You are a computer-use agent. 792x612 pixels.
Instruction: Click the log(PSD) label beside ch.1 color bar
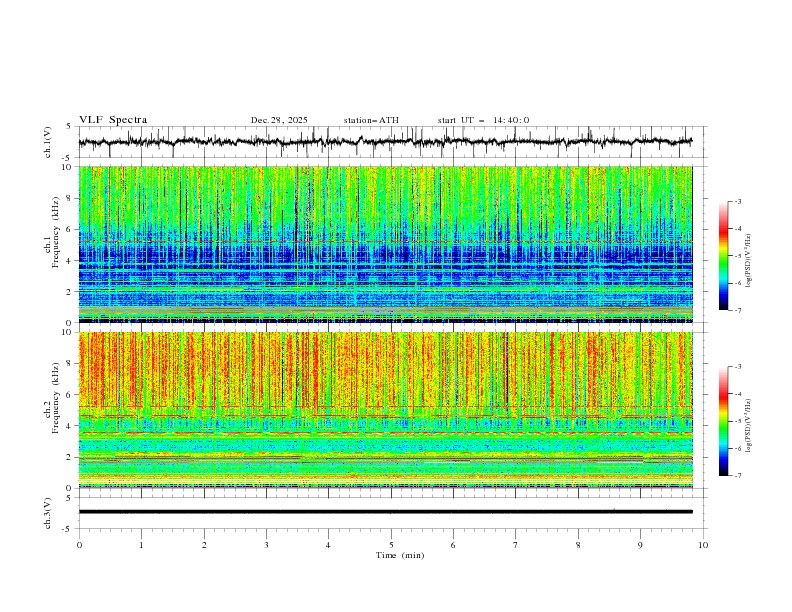(x=749, y=261)
